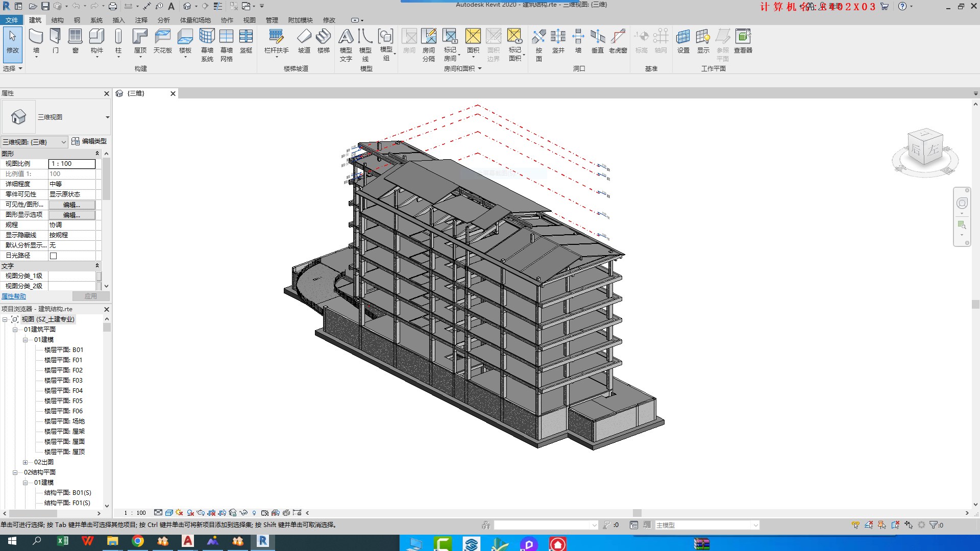Collapse the 02结构平面 tree node
The image size is (980, 551).
tap(15, 472)
